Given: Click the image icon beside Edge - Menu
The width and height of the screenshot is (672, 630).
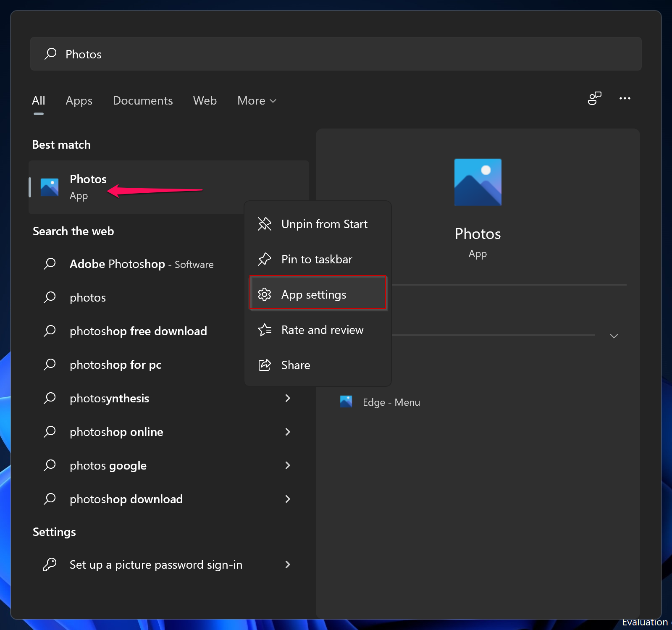Looking at the screenshot, I should tap(346, 402).
